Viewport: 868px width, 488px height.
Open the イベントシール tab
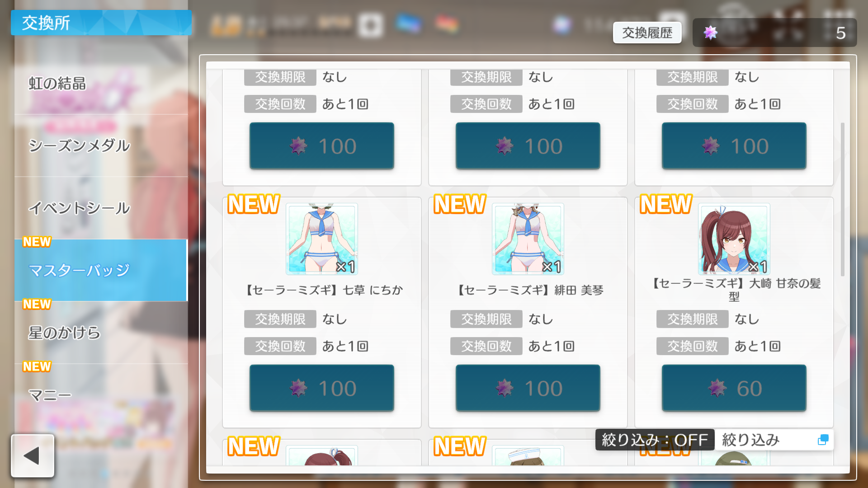coord(101,208)
